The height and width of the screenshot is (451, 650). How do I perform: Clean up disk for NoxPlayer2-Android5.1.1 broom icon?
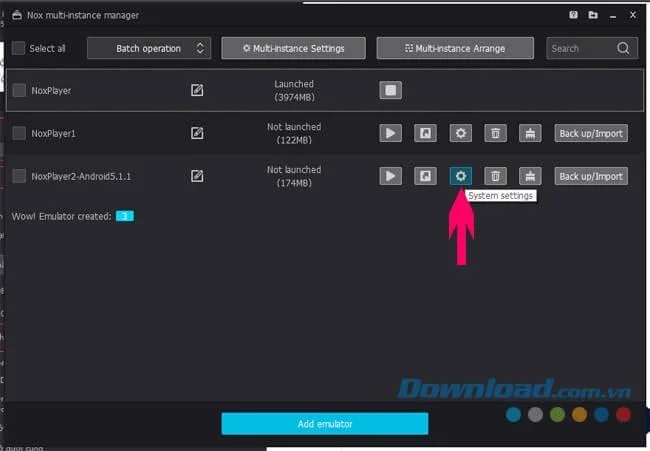530,176
